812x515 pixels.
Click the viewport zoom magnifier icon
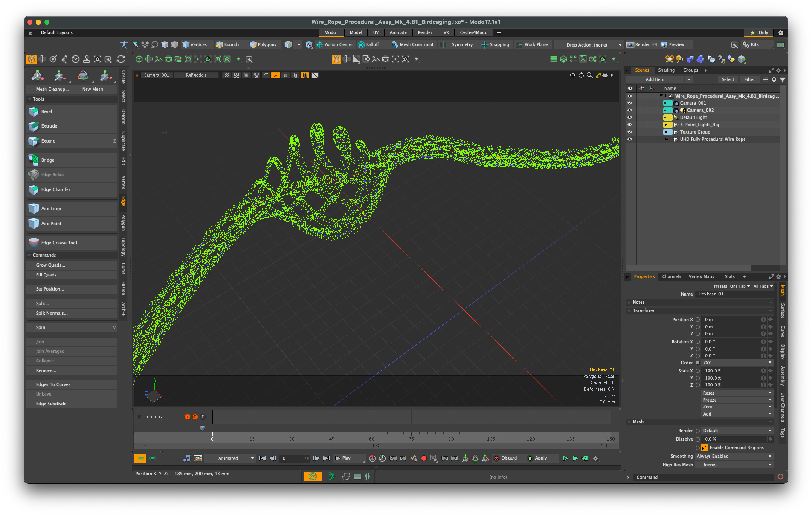[589, 75]
